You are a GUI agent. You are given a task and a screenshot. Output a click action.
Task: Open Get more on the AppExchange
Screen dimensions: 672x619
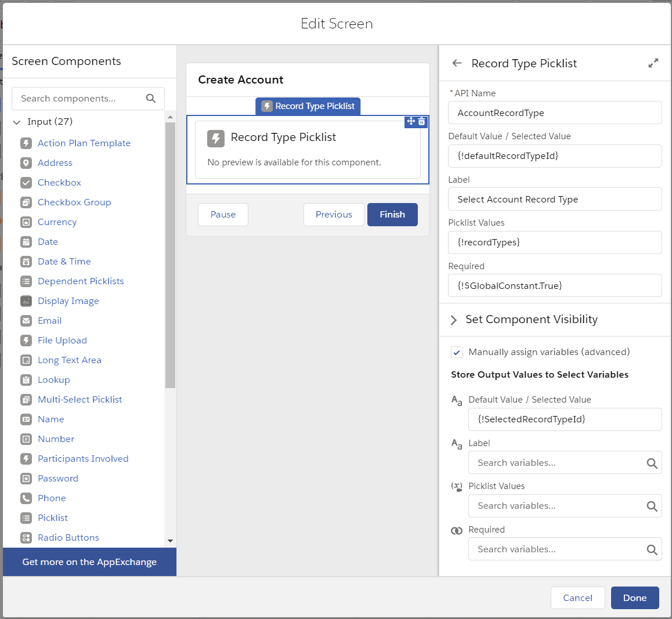(x=89, y=562)
